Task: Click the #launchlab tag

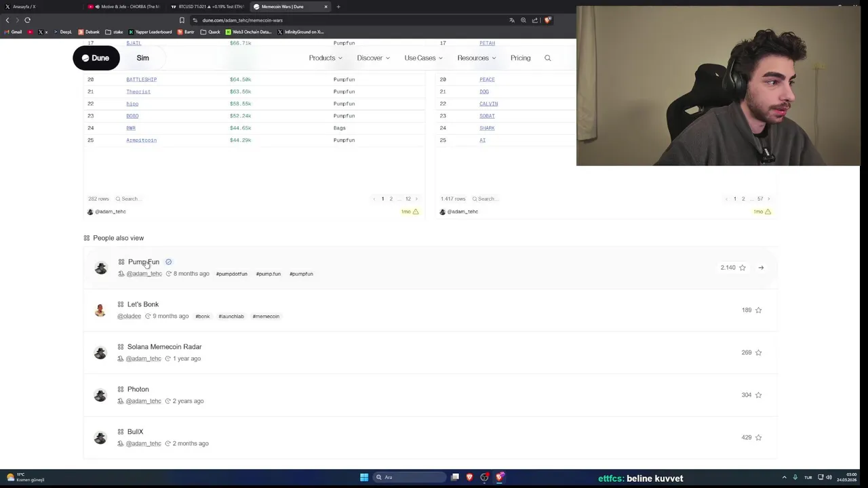Action: (231, 317)
